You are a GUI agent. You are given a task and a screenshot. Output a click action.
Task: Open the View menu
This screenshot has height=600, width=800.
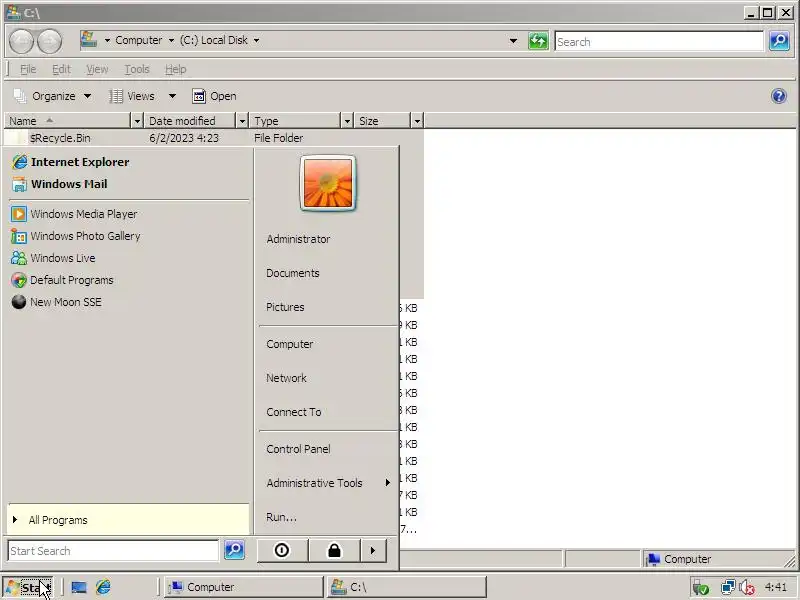click(97, 69)
